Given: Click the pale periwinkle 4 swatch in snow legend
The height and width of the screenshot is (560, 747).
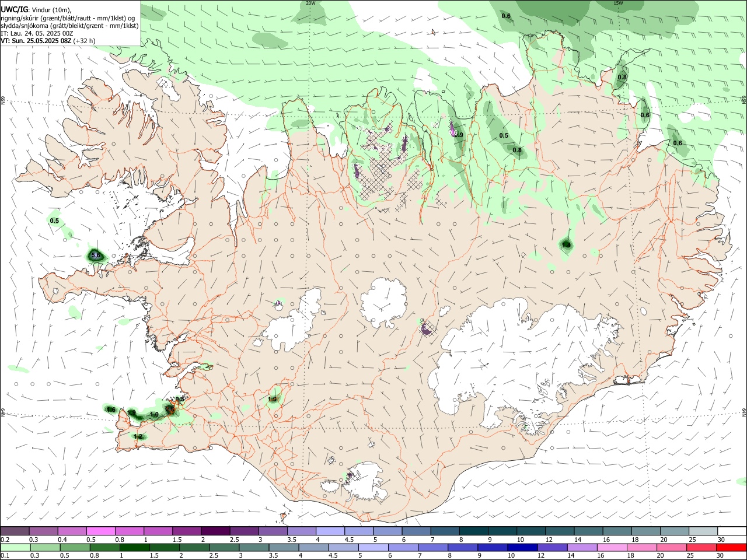Looking at the screenshot, I should click(x=330, y=531).
